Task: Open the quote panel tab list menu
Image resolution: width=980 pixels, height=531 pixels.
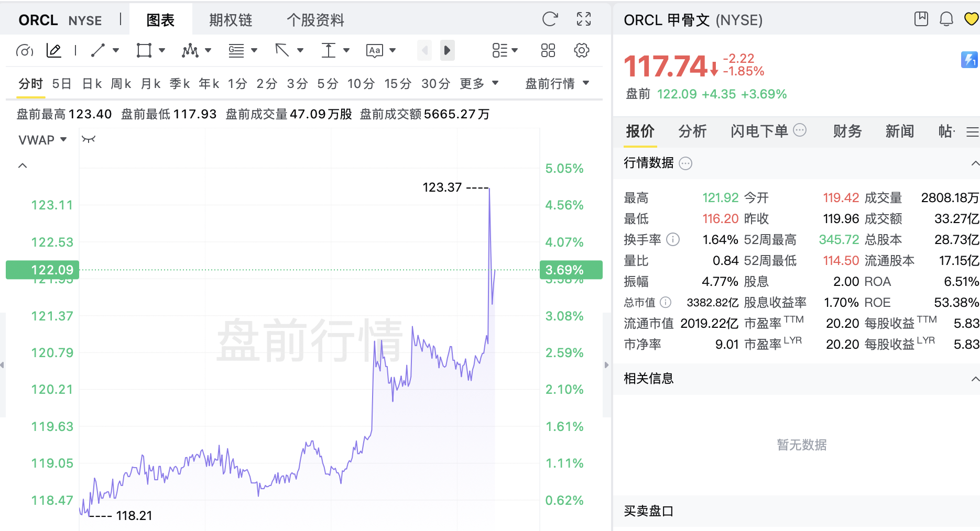Action: (972, 131)
